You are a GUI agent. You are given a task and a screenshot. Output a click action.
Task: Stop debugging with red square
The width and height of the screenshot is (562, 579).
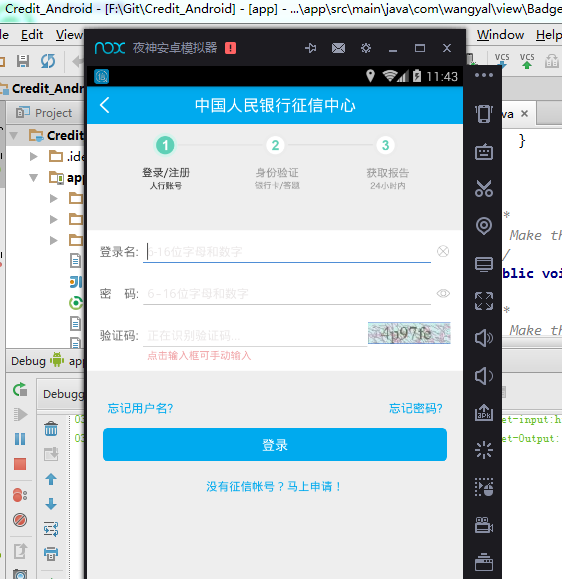click(x=20, y=464)
